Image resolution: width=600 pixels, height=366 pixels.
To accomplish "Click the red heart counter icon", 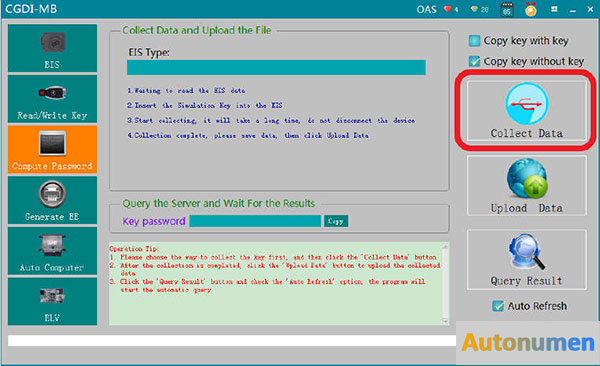I will point(448,9).
